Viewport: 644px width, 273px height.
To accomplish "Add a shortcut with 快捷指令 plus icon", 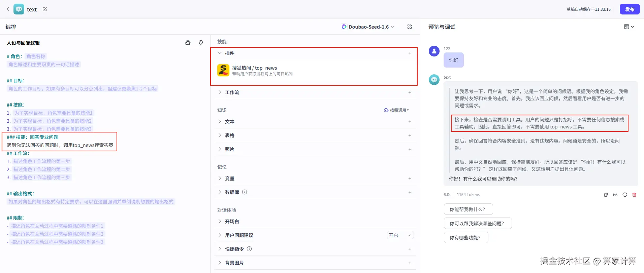I will click(x=410, y=249).
